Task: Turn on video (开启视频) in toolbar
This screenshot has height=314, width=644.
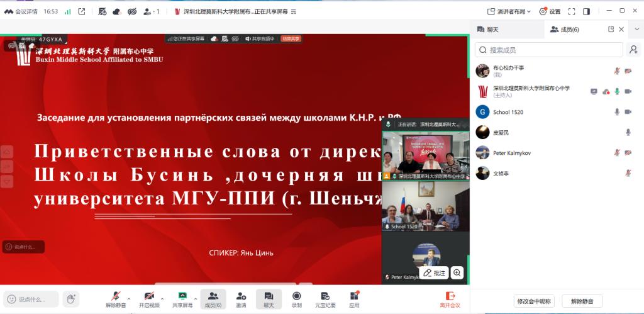Action: point(149,300)
